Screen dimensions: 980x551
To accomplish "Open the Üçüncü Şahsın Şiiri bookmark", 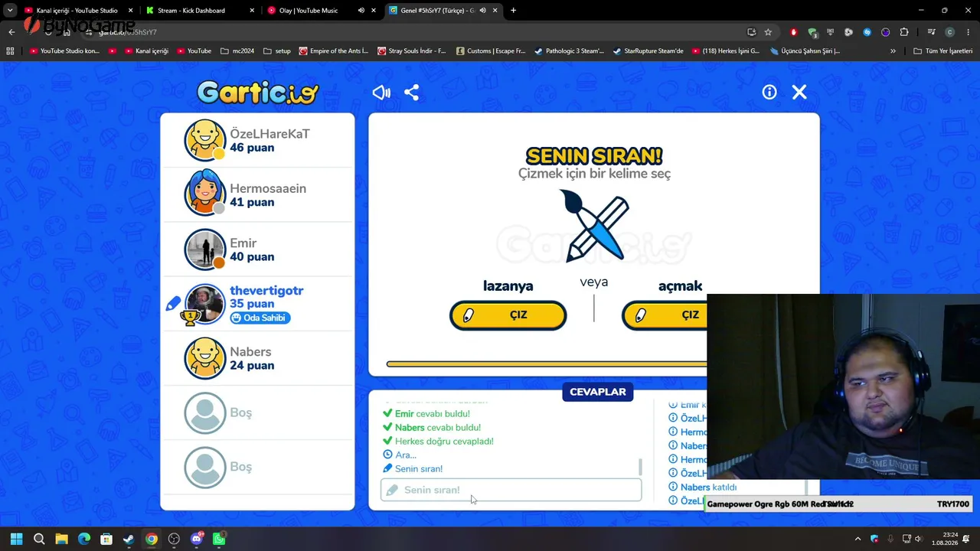I will (x=805, y=51).
